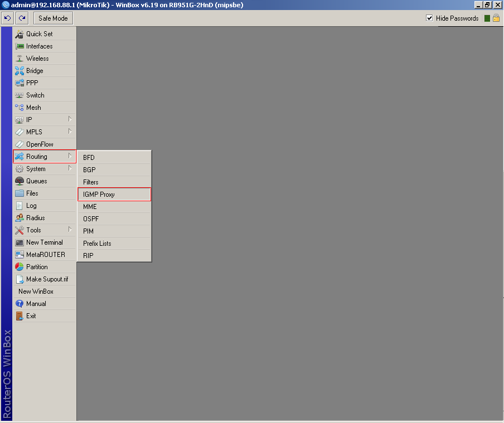Select IGMP Proxy from the Routing submenu
Image resolution: width=504 pixels, height=423 pixels.
114,195
